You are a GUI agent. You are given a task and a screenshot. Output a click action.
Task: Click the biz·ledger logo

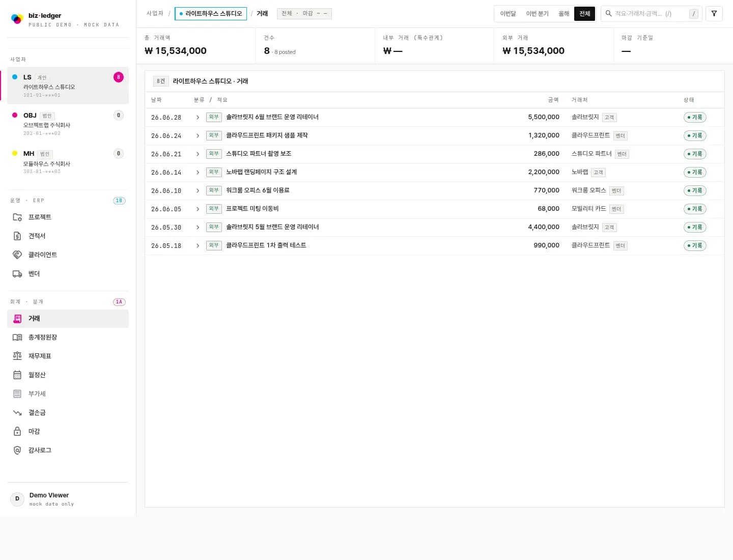[x=17, y=19]
